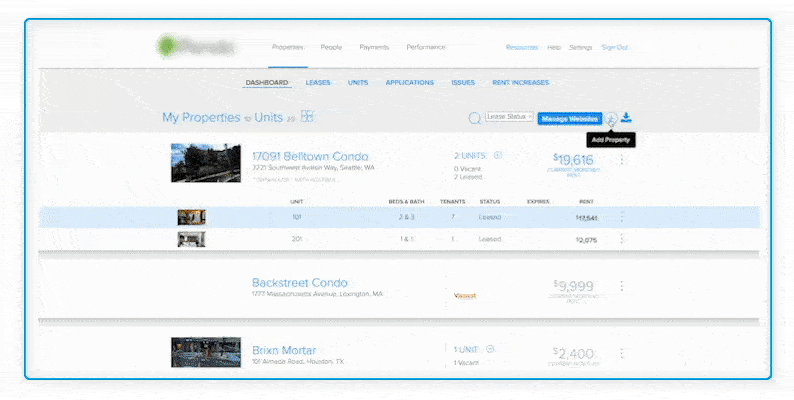Open the unit 101 row three-dot menu
Viewport: 794px width, 400px height.
point(622,217)
